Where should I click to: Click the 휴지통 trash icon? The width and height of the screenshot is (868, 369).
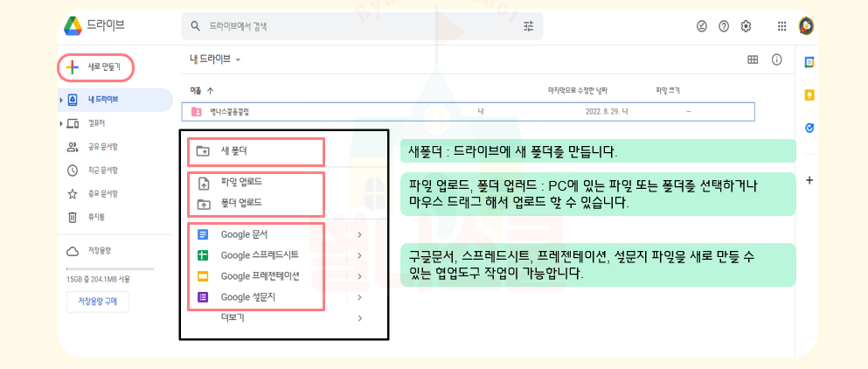(72, 217)
